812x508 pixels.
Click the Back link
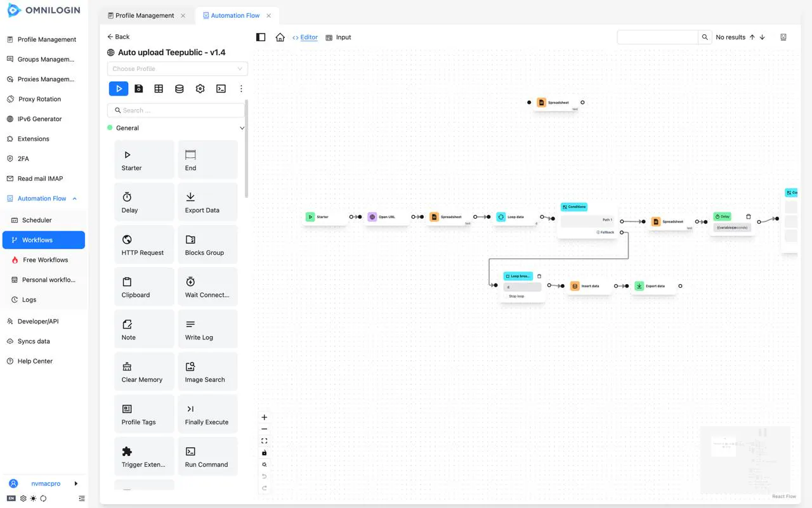pyautogui.click(x=118, y=37)
